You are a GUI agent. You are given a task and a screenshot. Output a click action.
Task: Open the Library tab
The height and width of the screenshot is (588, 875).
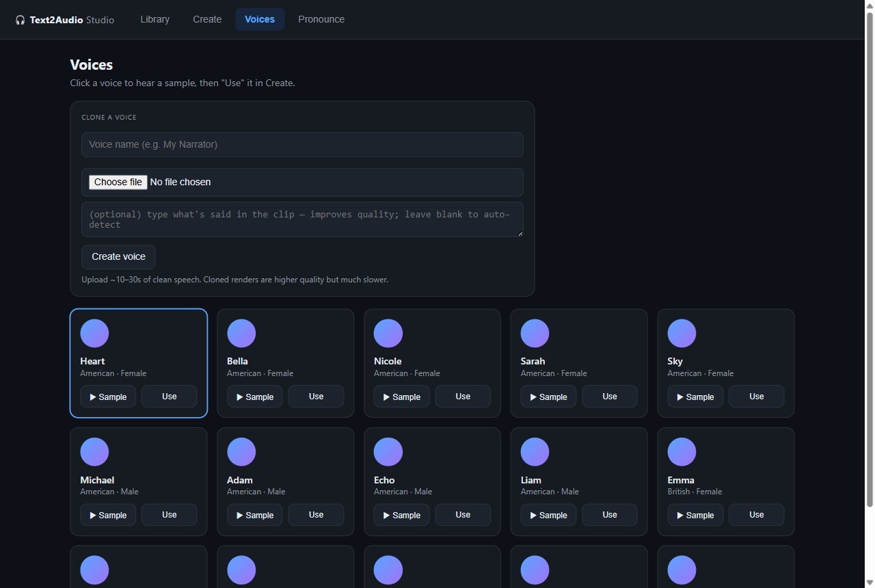[155, 19]
